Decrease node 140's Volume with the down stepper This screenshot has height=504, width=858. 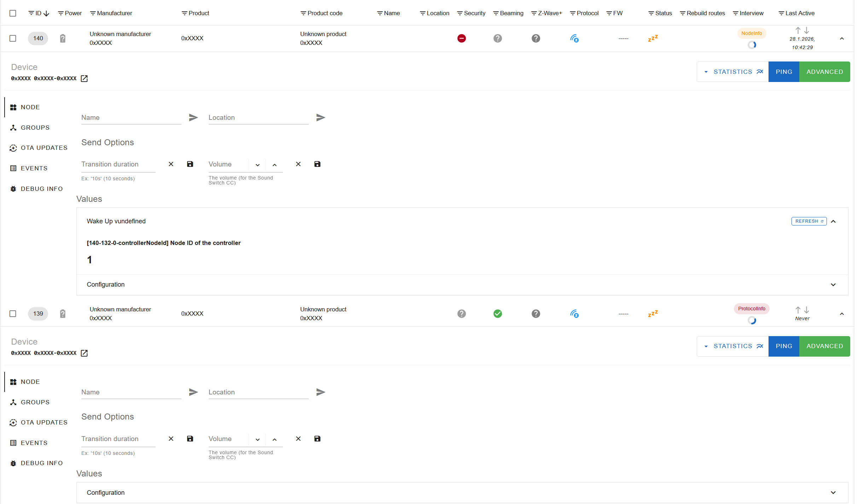tap(257, 165)
